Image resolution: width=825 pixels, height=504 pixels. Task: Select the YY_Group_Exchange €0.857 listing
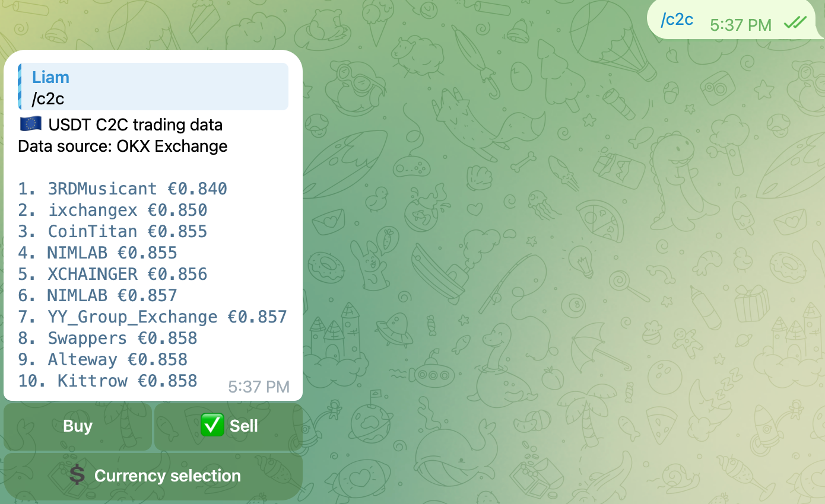(x=153, y=317)
